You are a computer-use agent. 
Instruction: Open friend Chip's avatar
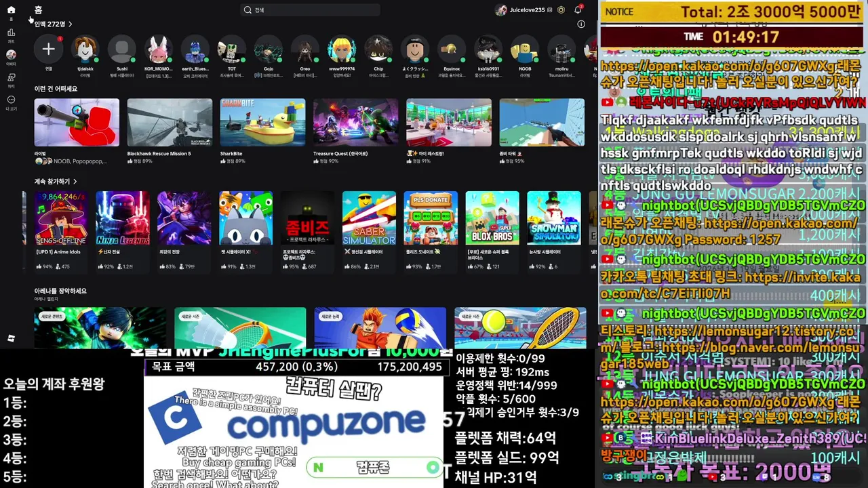pos(378,49)
